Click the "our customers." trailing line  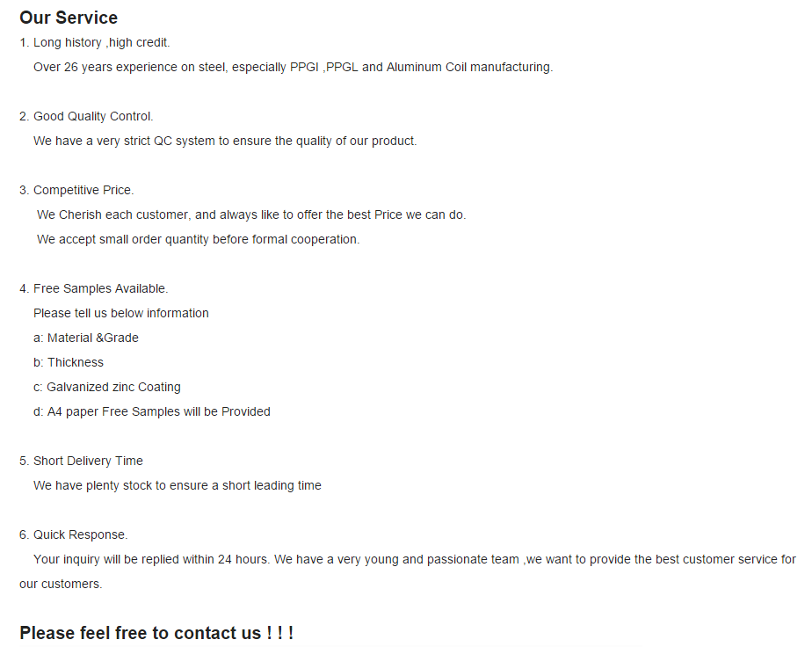coord(61,584)
